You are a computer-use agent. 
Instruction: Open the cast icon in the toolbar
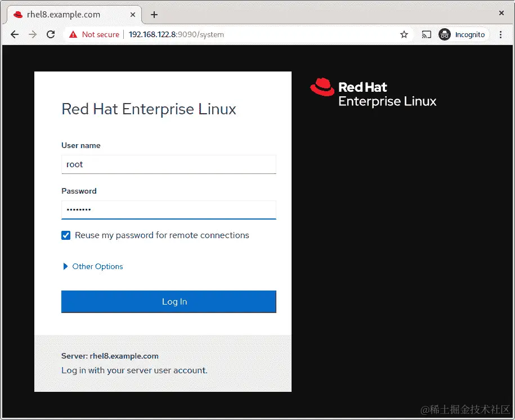pyautogui.click(x=426, y=34)
